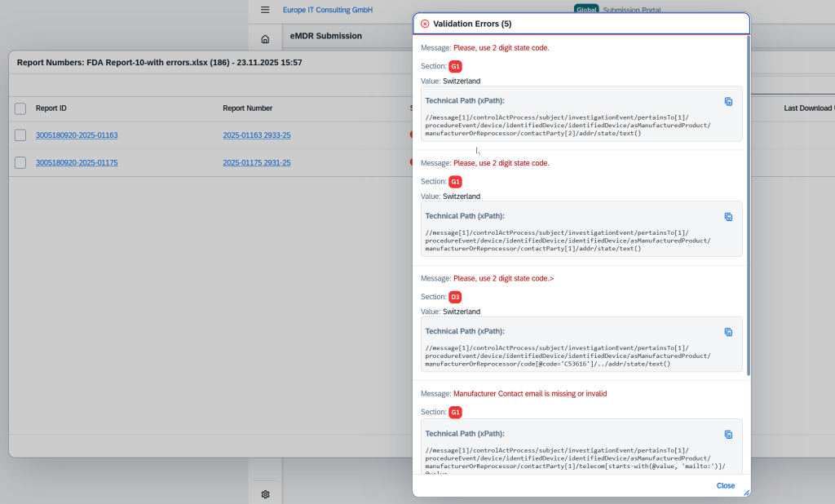Toggle the select-all reports checkbox
This screenshot has height=504, width=835.
click(x=20, y=108)
